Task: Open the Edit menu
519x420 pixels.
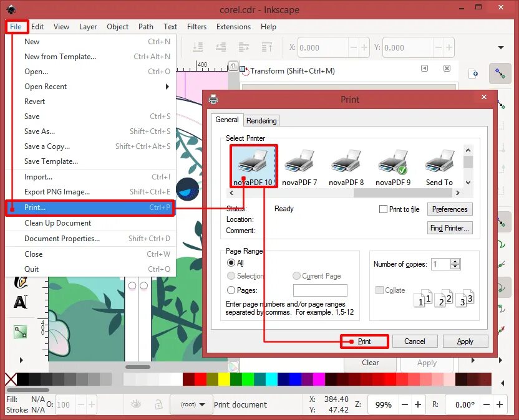Action: point(37,26)
